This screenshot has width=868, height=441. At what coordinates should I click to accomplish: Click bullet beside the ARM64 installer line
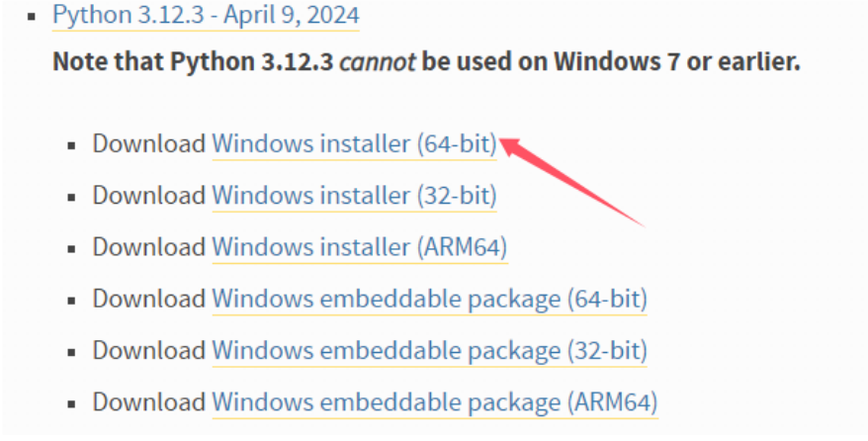71,249
